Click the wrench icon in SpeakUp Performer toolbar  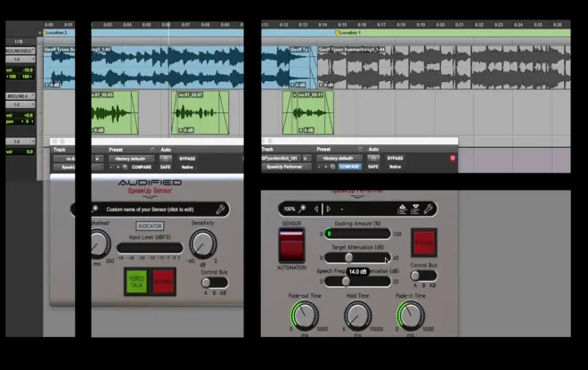tap(429, 209)
